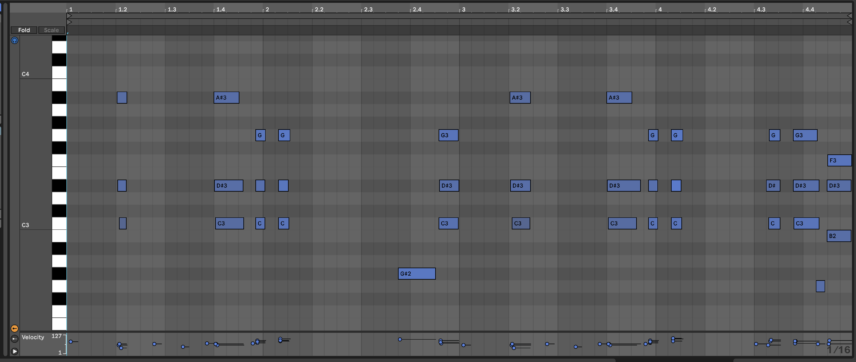Select the C3 note at beat 4.4
The height and width of the screenshot is (362, 856).
click(x=806, y=223)
